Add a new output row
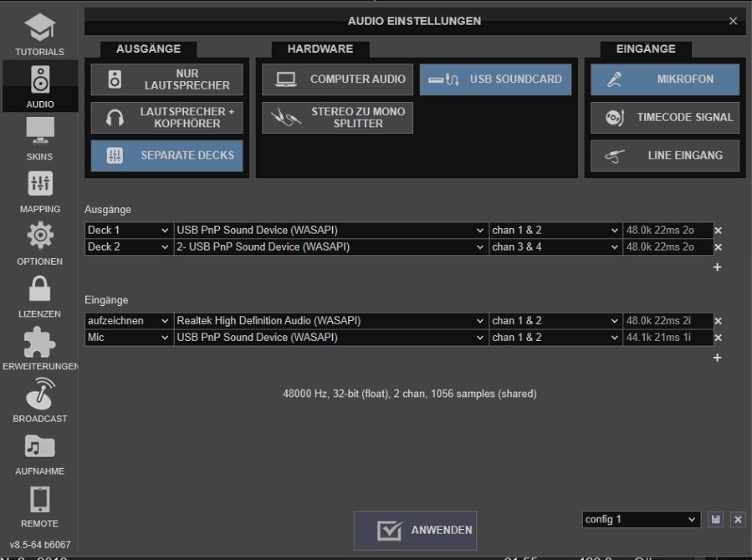Image resolution: width=752 pixels, height=560 pixels. point(717,267)
